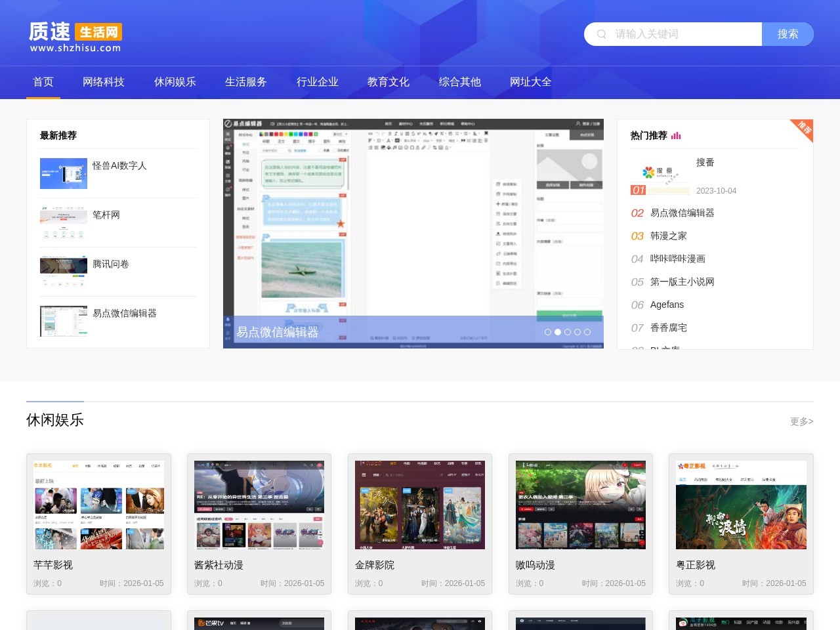Viewport: 840px width, 630px height.
Task: Open the 更多> link for 休闲娱乐
Action: coord(801,422)
